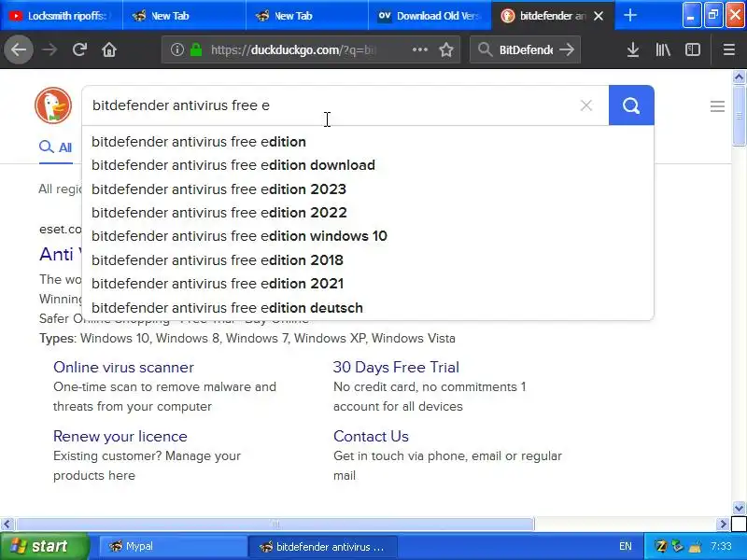747x560 pixels.
Task: Close the bitdefender tab
Action: pyautogui.click(x=599, y=16)
